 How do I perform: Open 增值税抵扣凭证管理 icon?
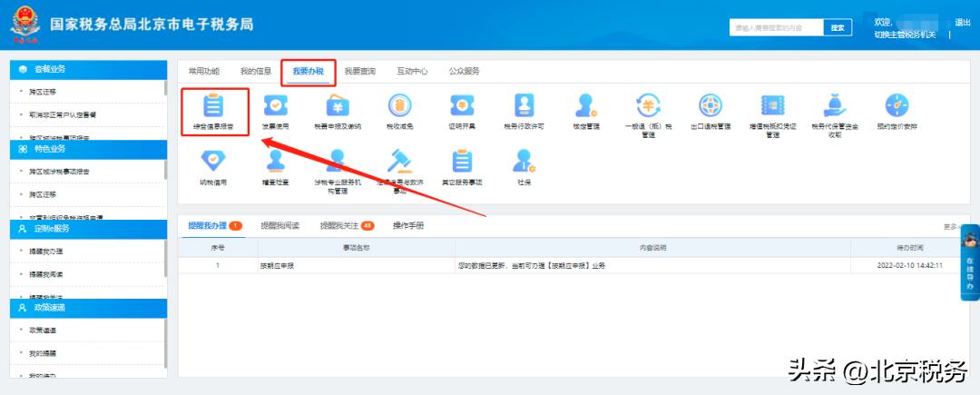click(772, 105)
